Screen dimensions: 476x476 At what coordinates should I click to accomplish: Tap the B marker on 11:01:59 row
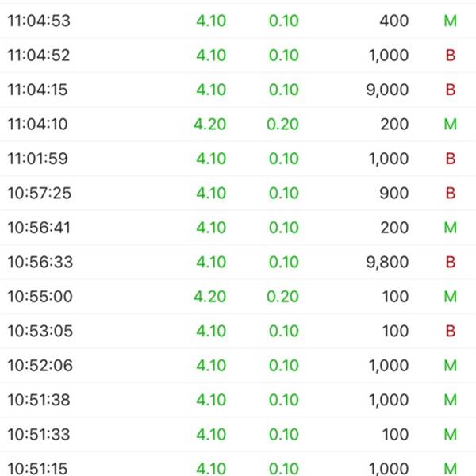(451, 159)
